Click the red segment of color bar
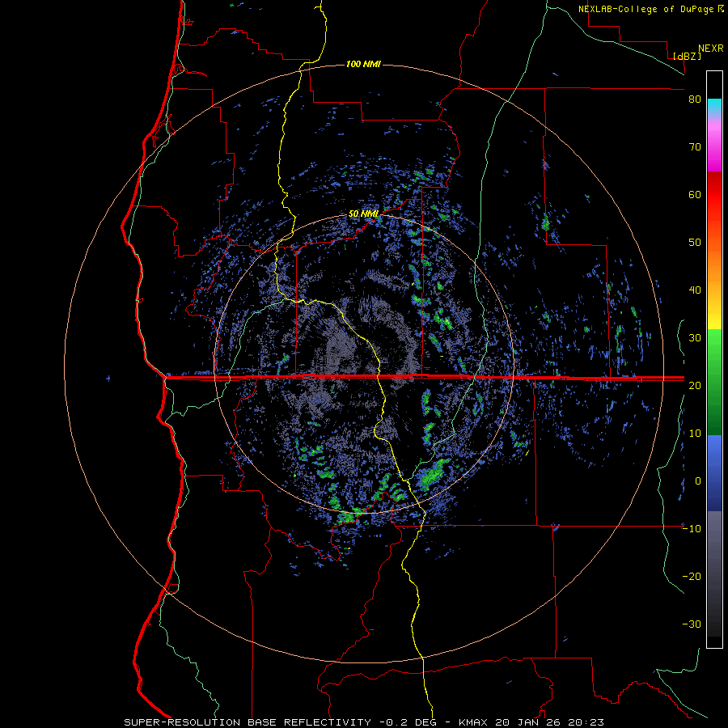Screen dimensions: 728x728 (714, 195)
